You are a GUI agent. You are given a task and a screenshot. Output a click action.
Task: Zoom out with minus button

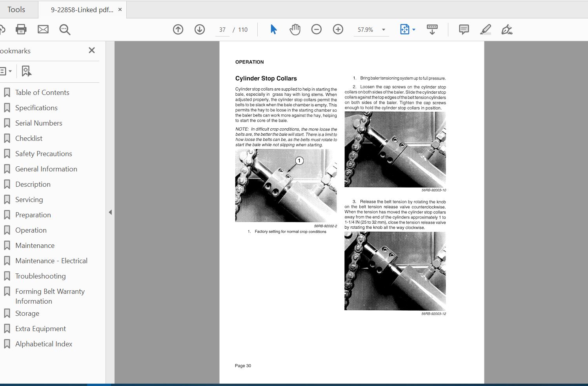[x=317, y=29]
